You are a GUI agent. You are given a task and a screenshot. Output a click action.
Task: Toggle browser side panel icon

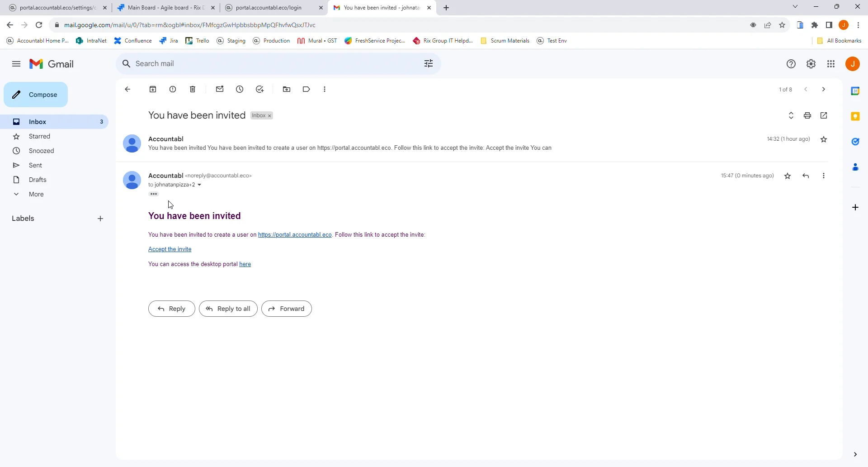(829, 25)
